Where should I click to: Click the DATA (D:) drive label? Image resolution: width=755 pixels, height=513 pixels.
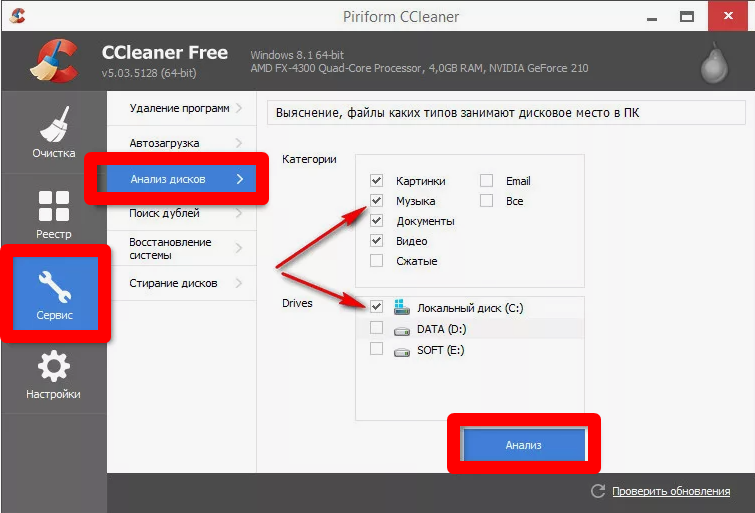click(442, 329)
